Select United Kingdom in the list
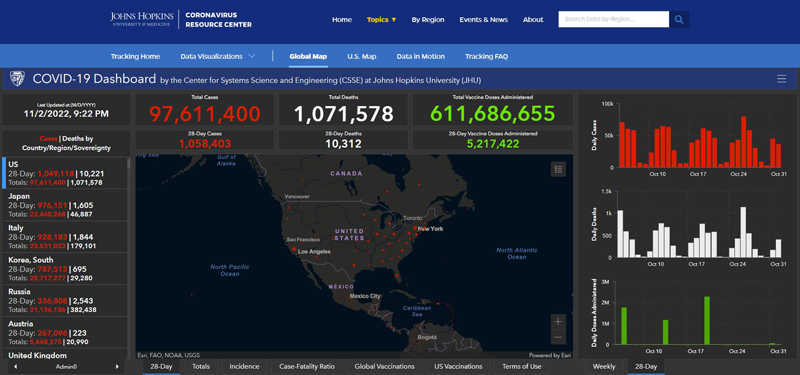 pos(65,355)
